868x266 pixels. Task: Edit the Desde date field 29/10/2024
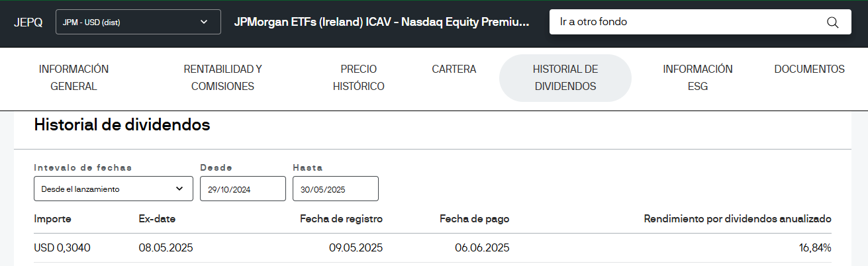tap(243, 189)
